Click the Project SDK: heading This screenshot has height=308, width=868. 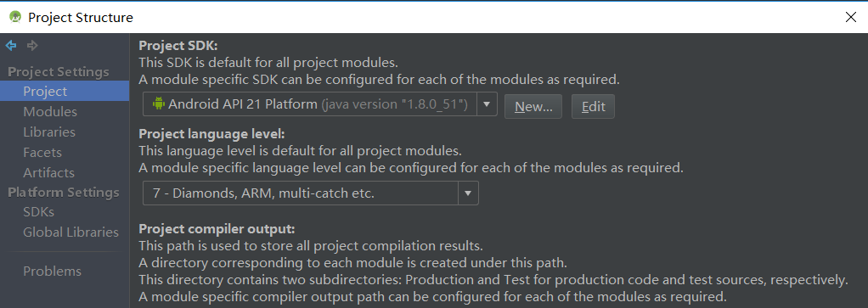click(178, 45)
